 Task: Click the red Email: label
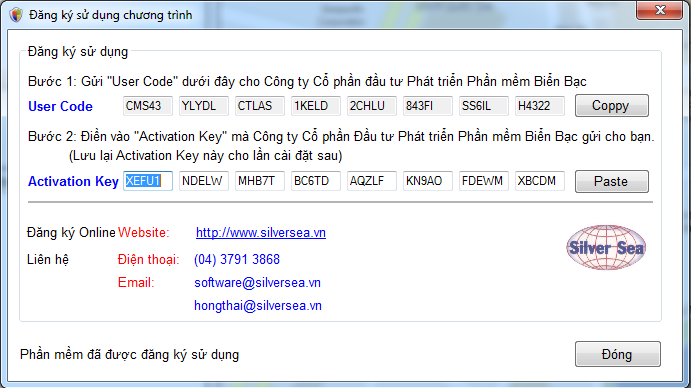pyautogui.click(x=136, y=283)
